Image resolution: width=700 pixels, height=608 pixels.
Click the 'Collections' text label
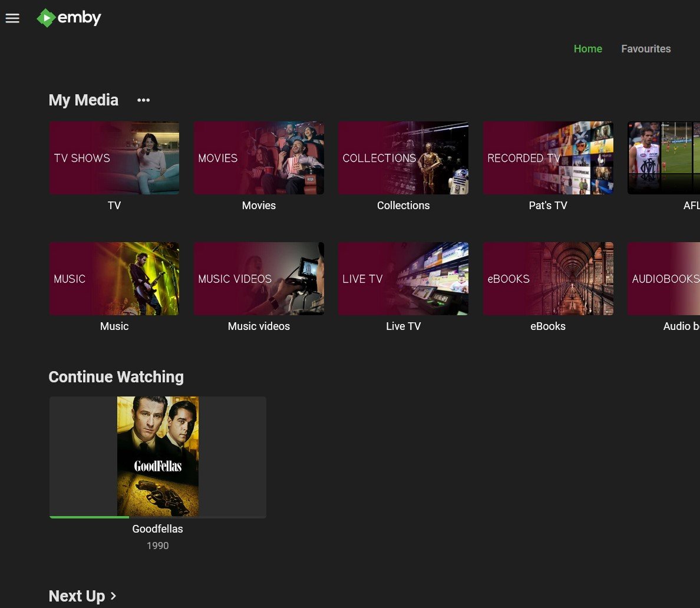tap(403, 206)
